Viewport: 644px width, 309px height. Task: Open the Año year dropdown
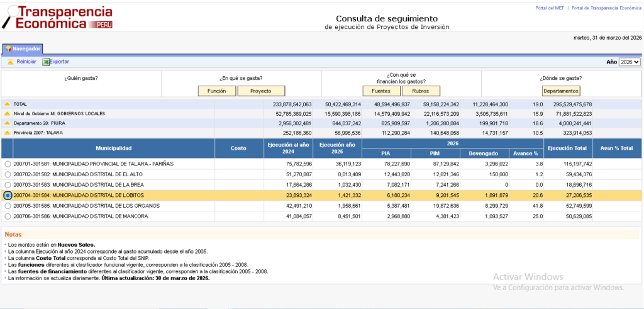coord(629,62)
